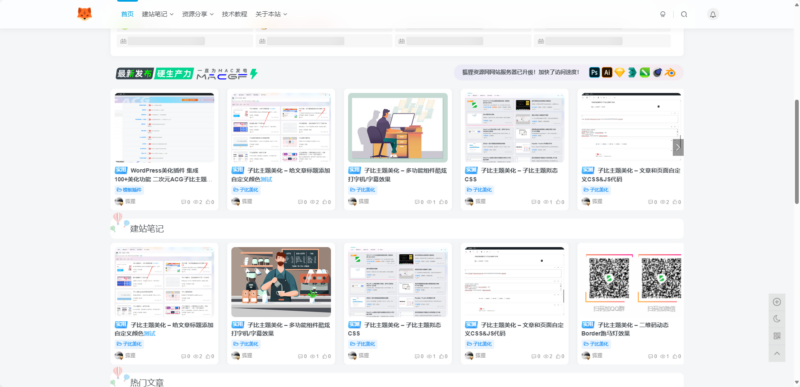Click the comment icon on the 二维码动态Border card

point(652,356)
